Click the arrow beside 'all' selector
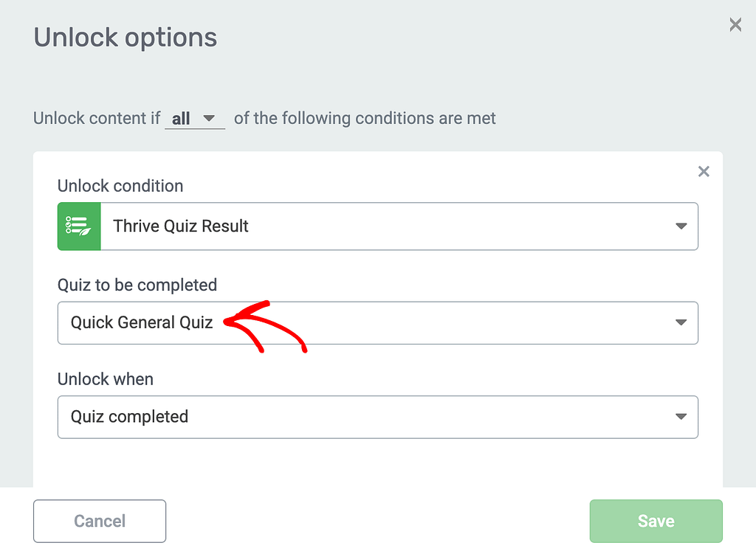756x554 pixels. [x=209, y=118]
